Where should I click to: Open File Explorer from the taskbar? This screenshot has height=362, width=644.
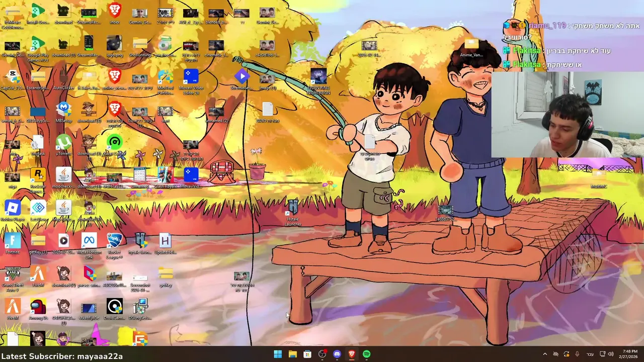tap(292, 354)
